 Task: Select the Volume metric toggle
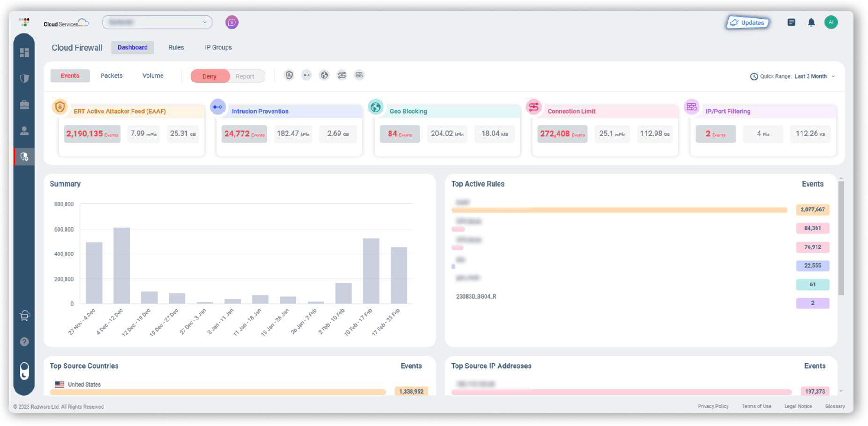click(x=153, y=75)
